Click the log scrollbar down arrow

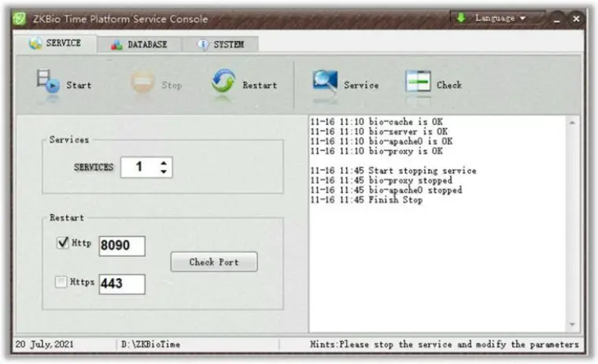click(x=572, y=325)
